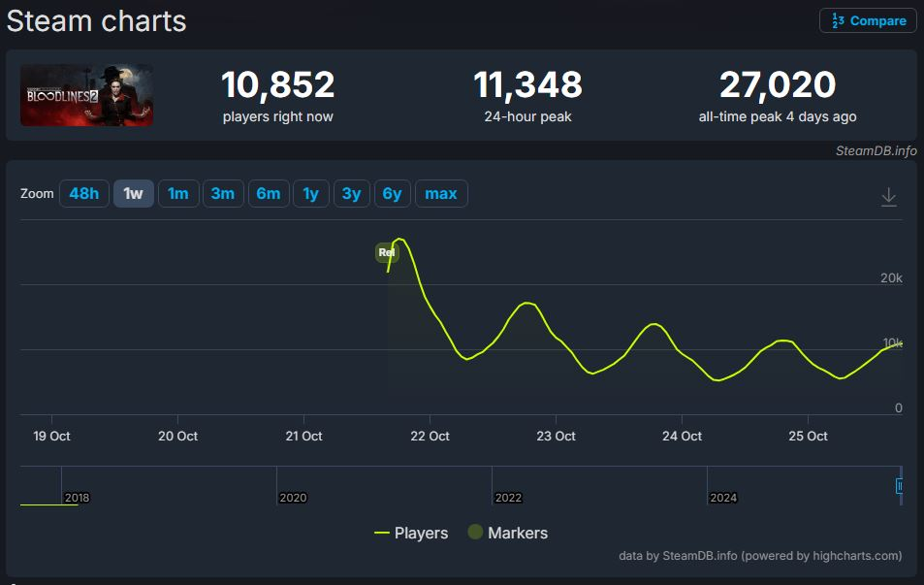This screenshot has height=585, width=924.
Task: Click the Rel release marker on chart
Action: (x=387, y=252)
